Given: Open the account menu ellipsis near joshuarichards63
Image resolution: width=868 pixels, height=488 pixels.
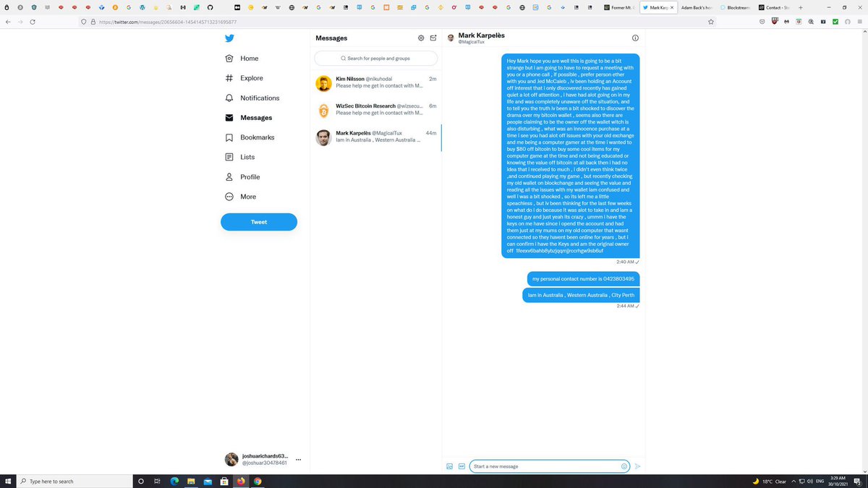Looking at the screenshot, I should pyautogui.click(x=298, y=460).
